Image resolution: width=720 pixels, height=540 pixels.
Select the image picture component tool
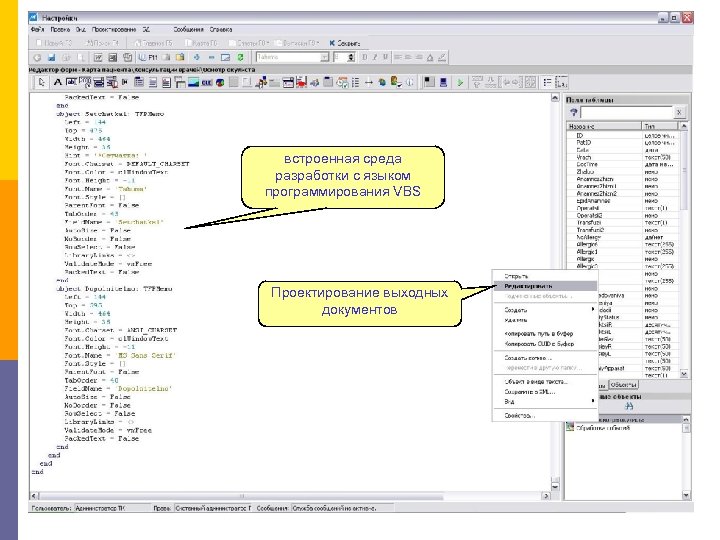[x=193, y=82]
